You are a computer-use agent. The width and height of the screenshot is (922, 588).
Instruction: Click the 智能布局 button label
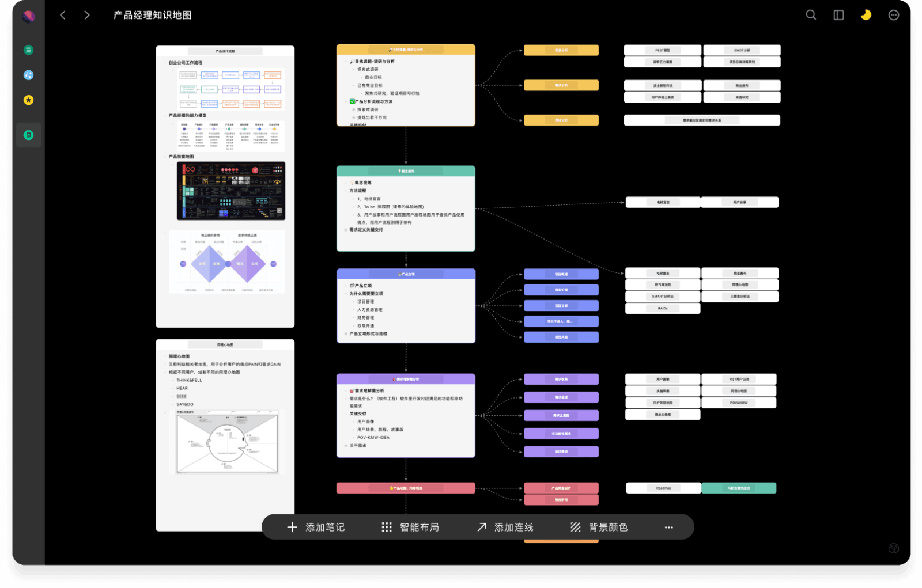[420, 527]
